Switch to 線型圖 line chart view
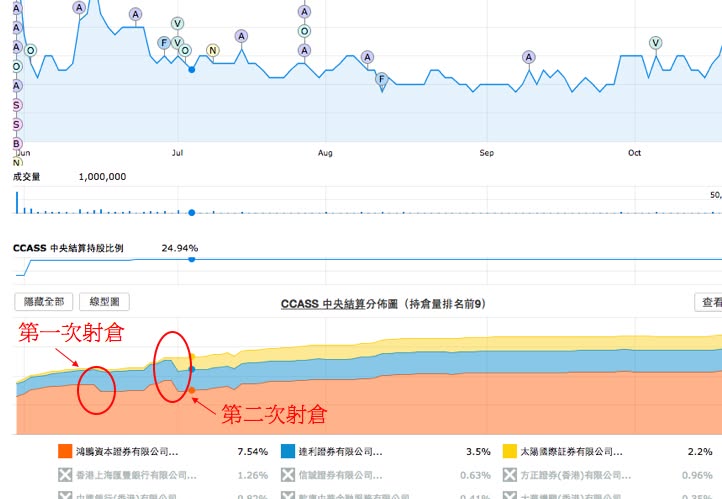The image size is (722, 499). [104, 302]
